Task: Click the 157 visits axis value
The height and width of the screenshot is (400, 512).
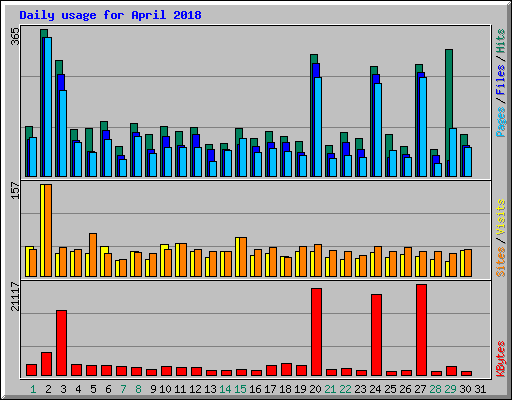Action: pyautogui.click(x=15, y=191)
